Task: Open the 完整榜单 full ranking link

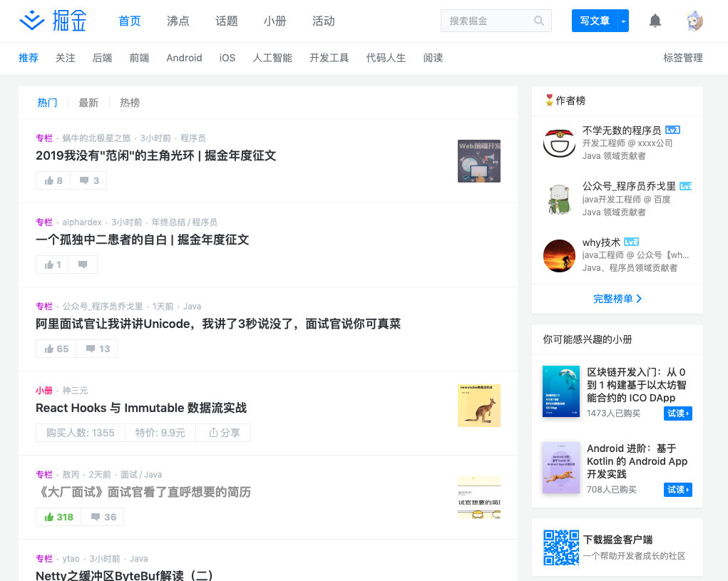Action: point(617,299)
